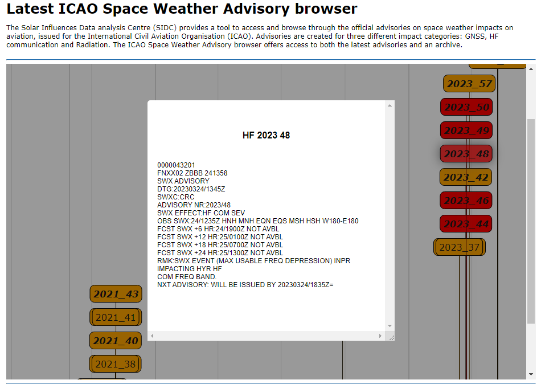This screenshot has width=541, height=392.
Task: Click the popup's scroll up arrow
Action: [x=390, y=105]
